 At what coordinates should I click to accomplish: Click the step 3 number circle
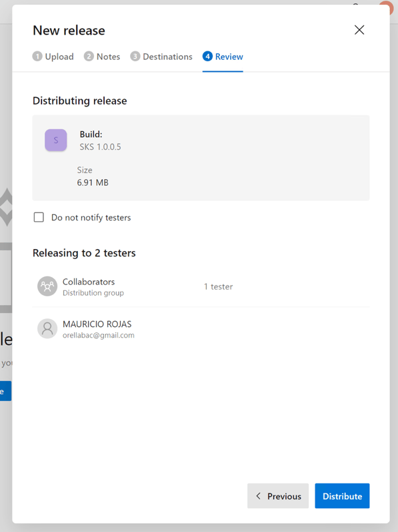135,57
